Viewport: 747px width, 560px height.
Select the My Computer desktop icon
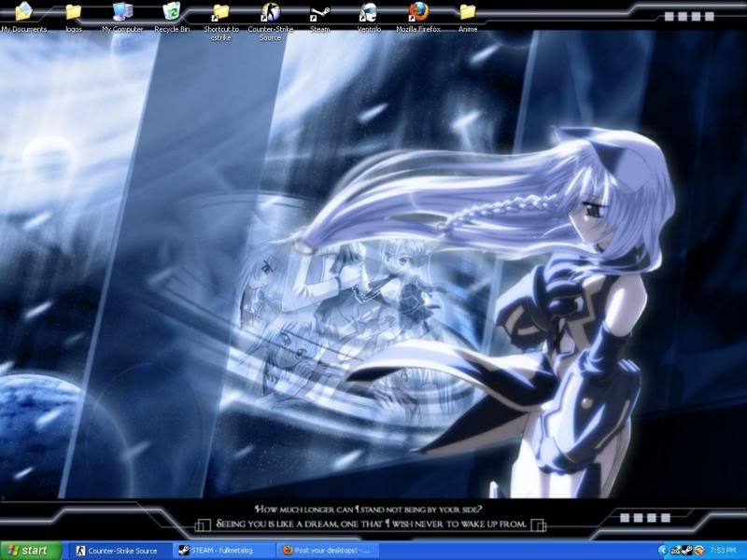tap(122, 17)
